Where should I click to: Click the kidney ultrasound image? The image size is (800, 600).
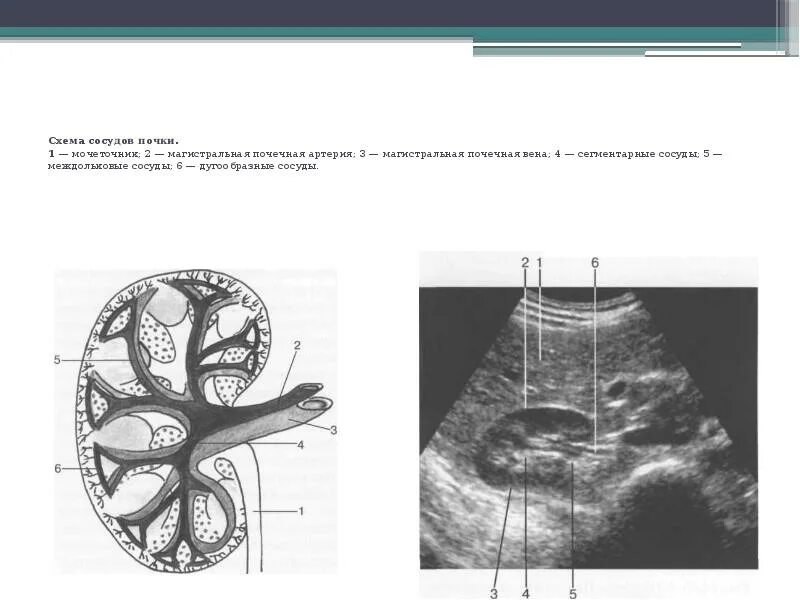click(x=589, y=425)
